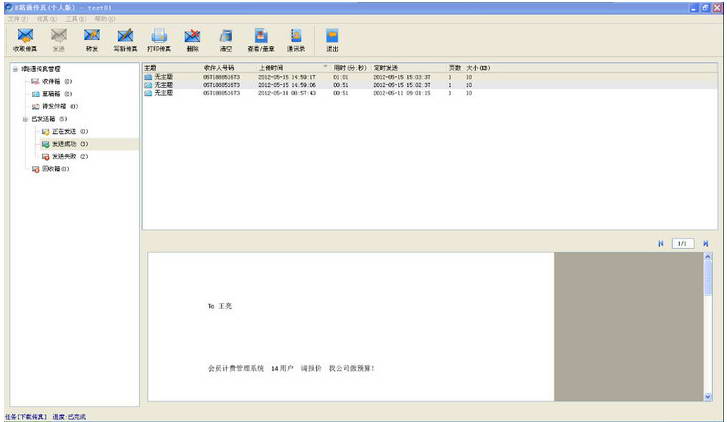Click the 会员计费管理系统 text in preview
Viewport: 727px width, 422px height.
pyautogui.click(x=236, y=368)
